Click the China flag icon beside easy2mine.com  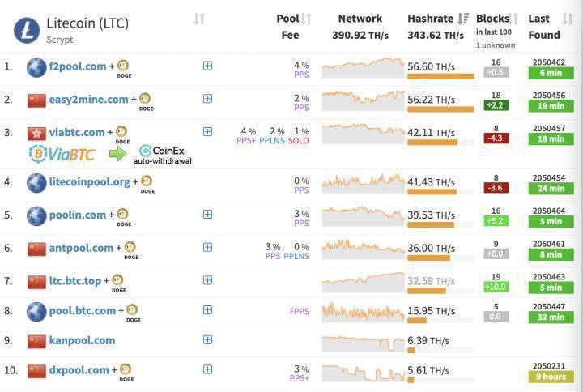36,100
